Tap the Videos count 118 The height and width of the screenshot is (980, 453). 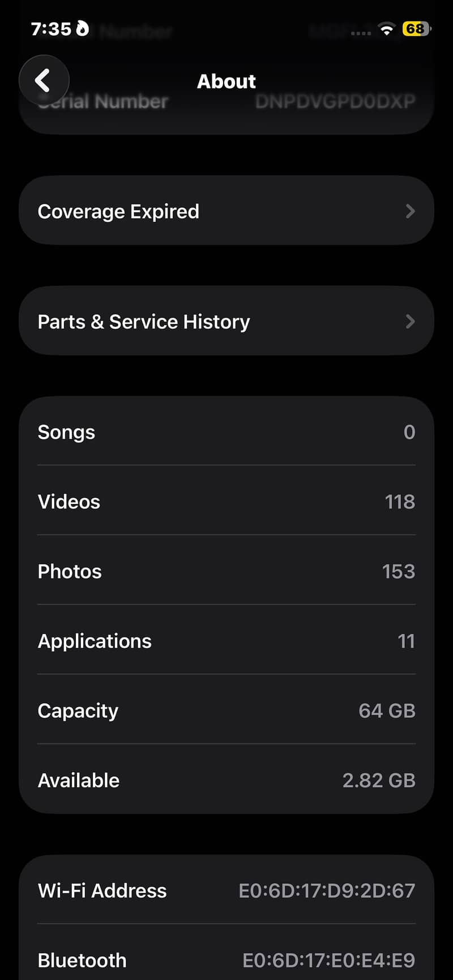[400, 502]
